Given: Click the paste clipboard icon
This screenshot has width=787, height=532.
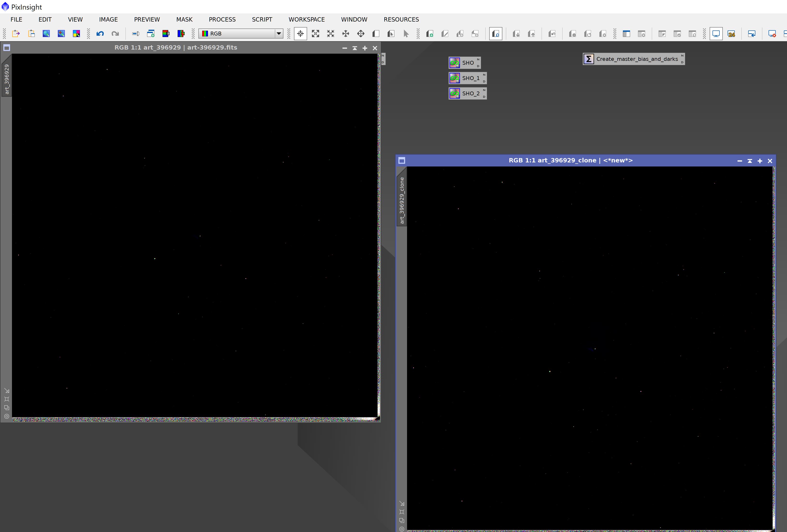Looking at the screenshot, I should tap(31, 34).
